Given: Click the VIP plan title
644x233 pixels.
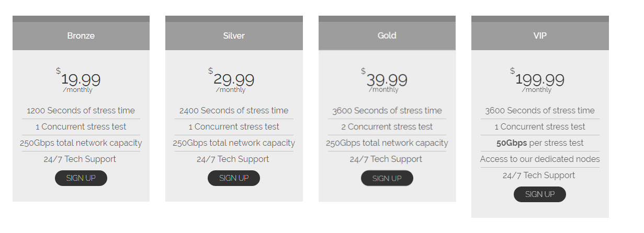Looking at the screenshot, I should coord(540,36).
